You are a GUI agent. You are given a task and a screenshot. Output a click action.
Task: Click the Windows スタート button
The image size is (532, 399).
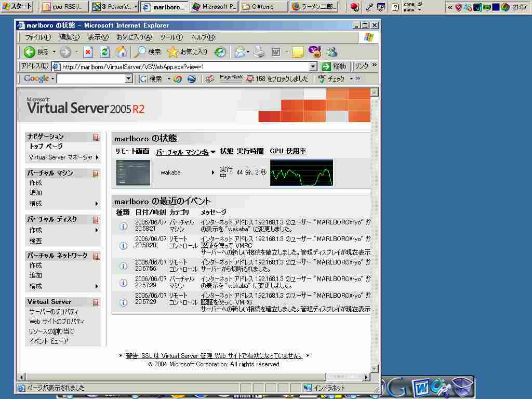pyautogui.click(x=17, y=6)
